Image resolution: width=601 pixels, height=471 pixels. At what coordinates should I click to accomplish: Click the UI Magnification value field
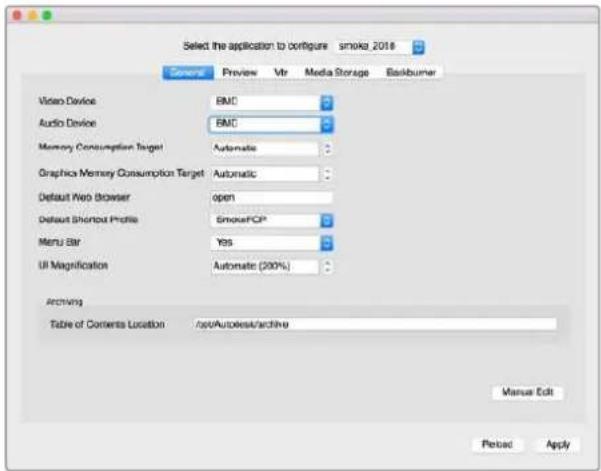(x=265, y=266)
